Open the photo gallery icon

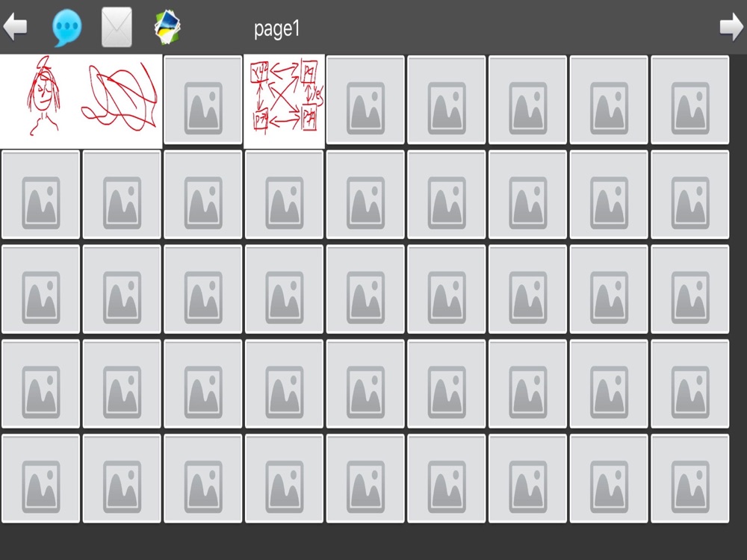167,27
